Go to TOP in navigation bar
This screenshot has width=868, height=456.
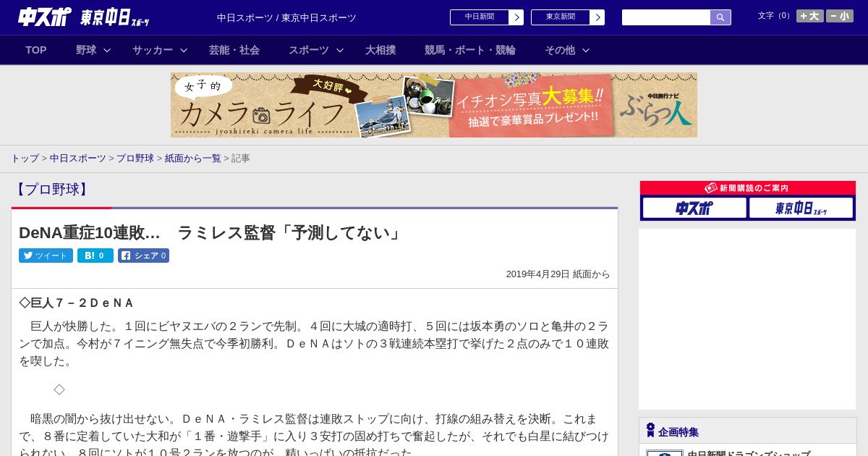(36, 50)
